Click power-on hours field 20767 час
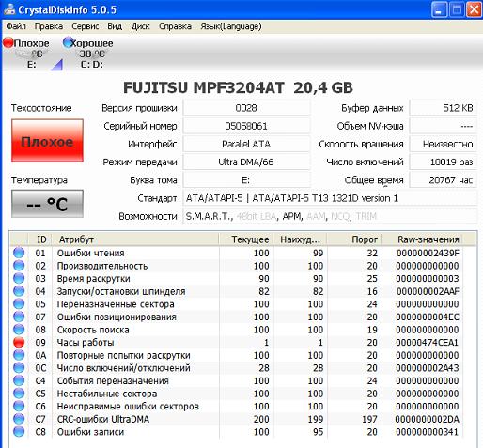 click(443, 180)
